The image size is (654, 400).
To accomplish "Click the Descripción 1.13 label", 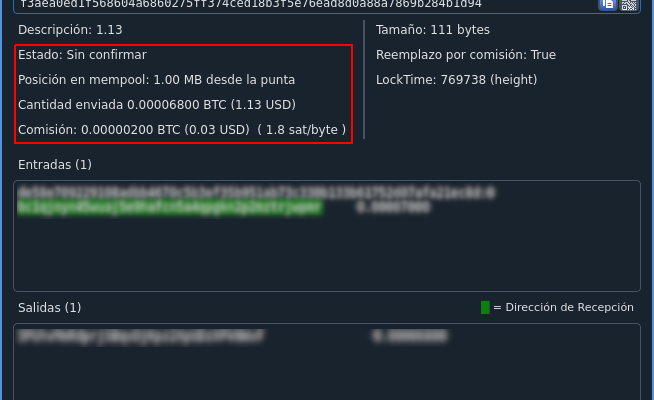I will click(70, 30).
